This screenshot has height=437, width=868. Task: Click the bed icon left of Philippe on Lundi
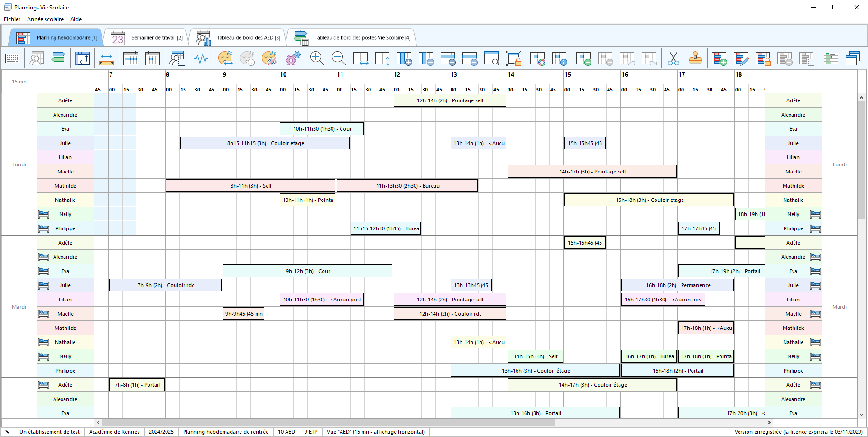click(x=44, y=228)
